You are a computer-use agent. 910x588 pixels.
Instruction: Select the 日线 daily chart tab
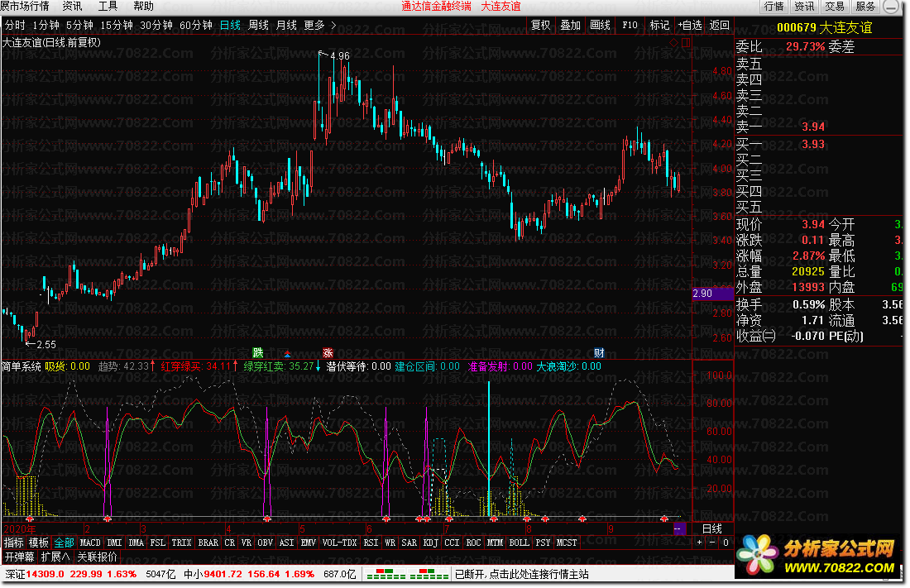[x=231, y=25]
